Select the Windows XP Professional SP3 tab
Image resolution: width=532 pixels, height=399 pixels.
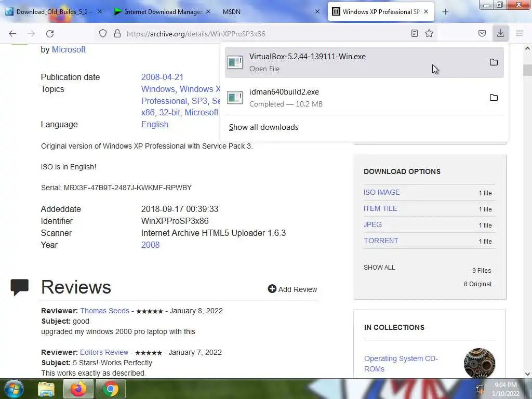click(x=381, y=12)
